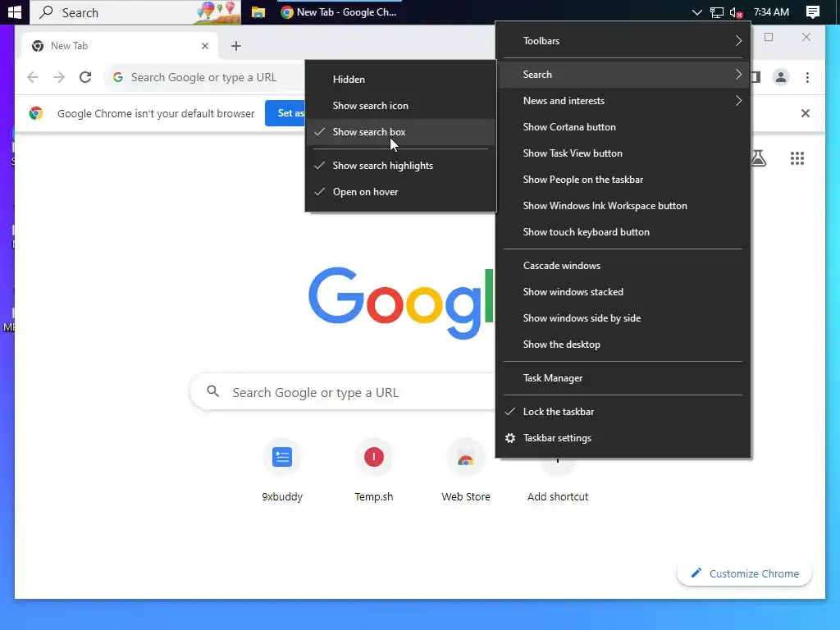The image size is (840, 630).
Task: Click the Set as default button
Action: (x=285, y=113)
